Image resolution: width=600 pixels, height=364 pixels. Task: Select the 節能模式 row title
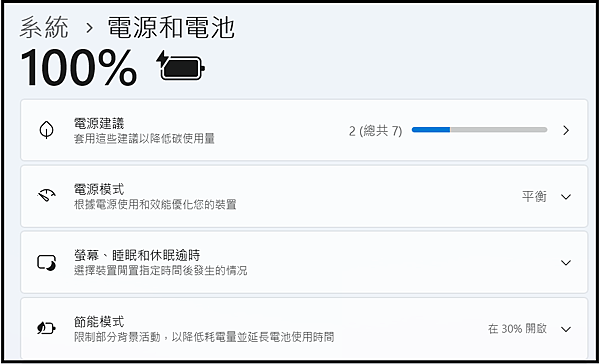99,322
